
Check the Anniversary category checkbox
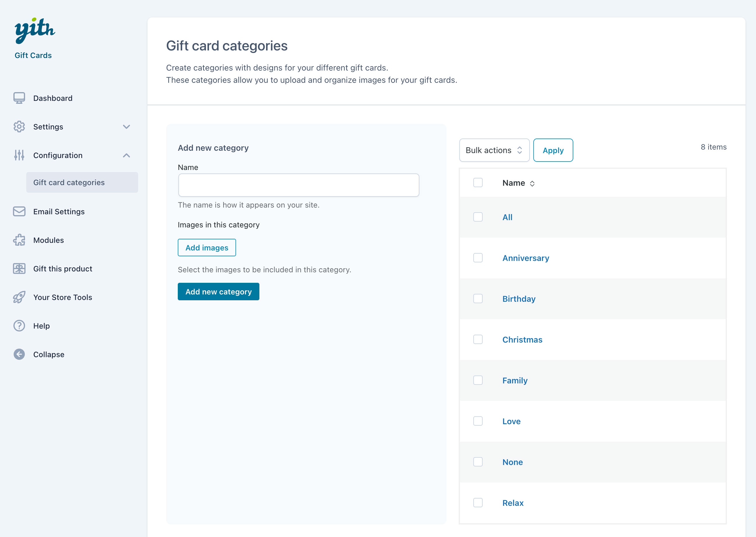[x=478, y=258]
